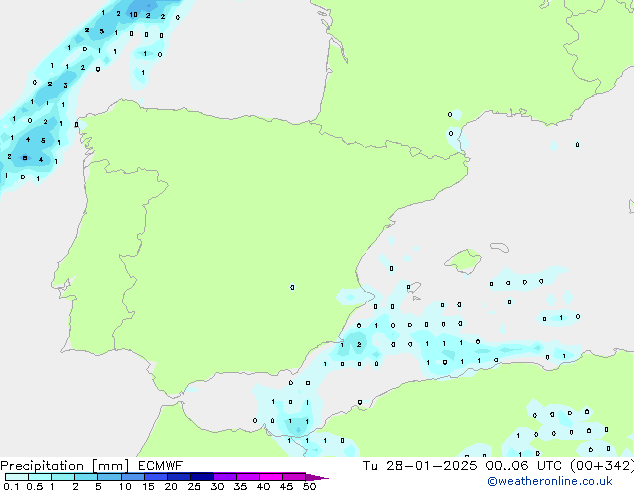Select legend swatch between 5 and 10

click(110, 477)
